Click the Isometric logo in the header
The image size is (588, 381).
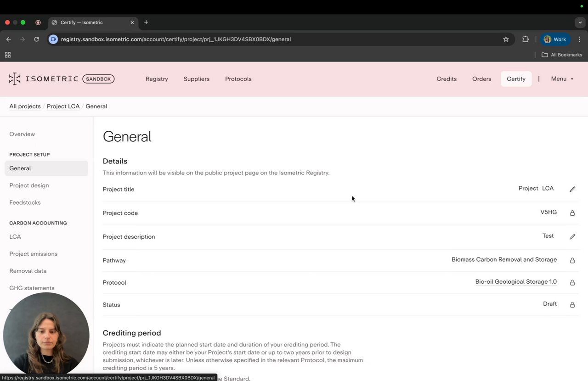click(x=44, y=79)
